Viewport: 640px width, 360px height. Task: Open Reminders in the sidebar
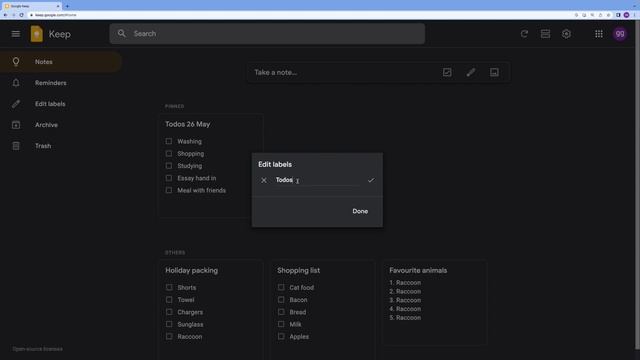pyautogui.click(x=60, y=83)
